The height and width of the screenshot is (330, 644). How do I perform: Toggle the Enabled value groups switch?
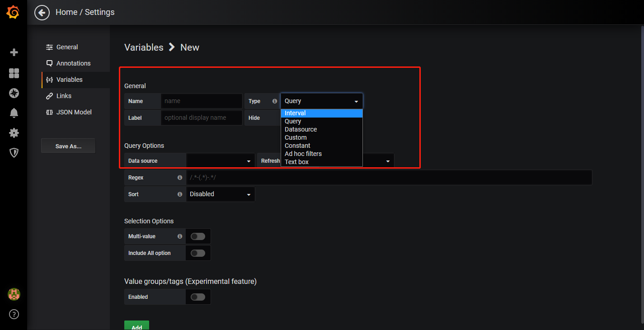(x=198, y=297)
